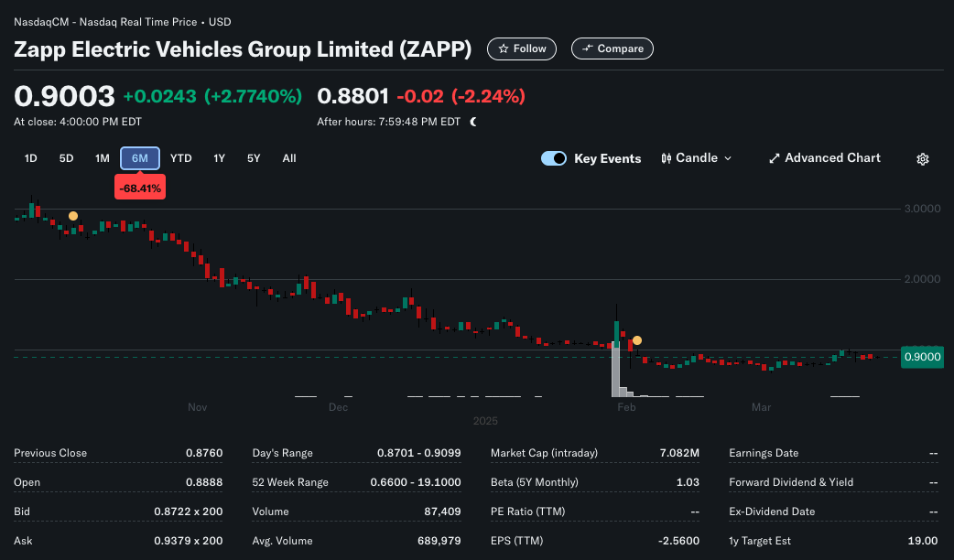This screenshot has width=954, height=560.
Task: Click the Previous Close value 0.8760
Action: tap(204, 453)
